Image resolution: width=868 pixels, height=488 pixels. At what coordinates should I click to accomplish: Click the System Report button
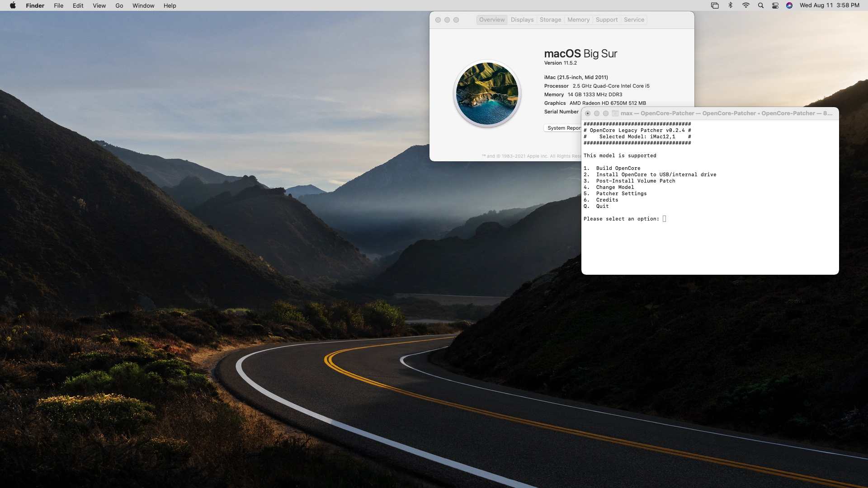tap(563, 128)
